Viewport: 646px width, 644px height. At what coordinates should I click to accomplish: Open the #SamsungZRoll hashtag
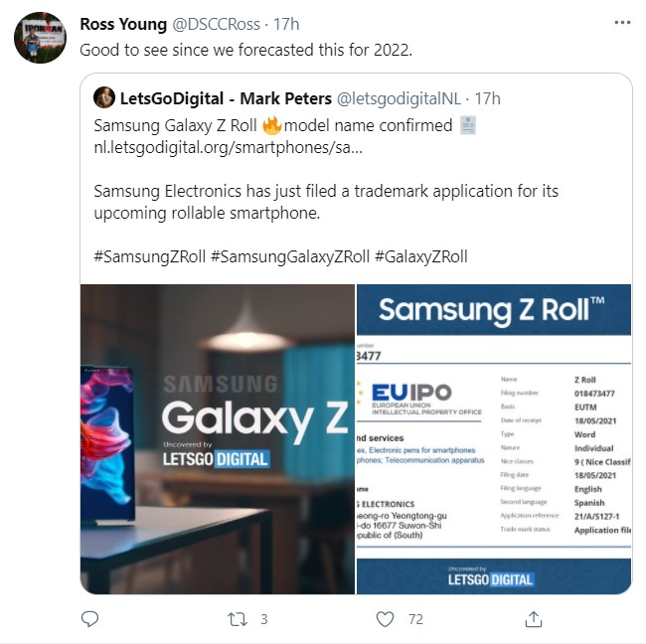click(149, 256)
